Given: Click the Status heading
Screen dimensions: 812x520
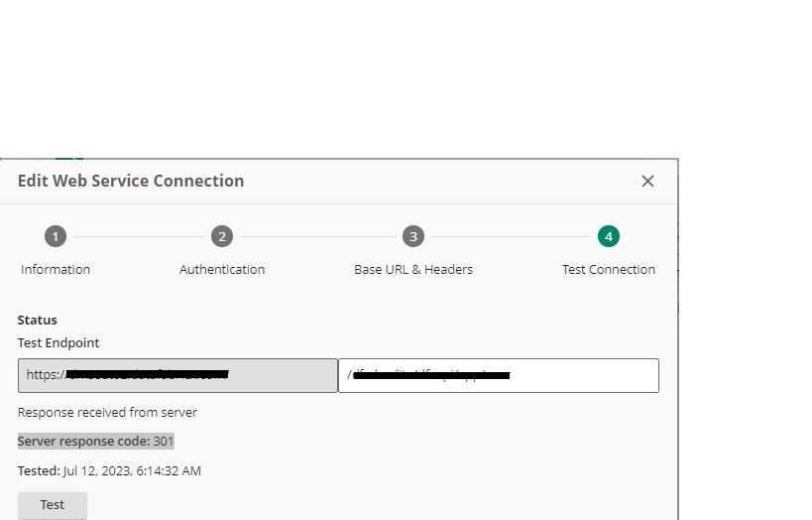Looking at the screenshot, I should 38,320.
